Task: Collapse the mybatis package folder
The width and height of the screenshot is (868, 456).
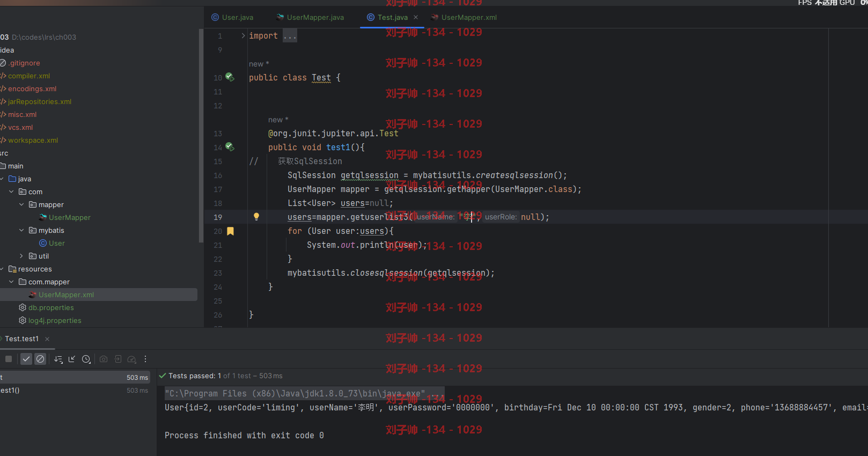Action: point(21,230)
